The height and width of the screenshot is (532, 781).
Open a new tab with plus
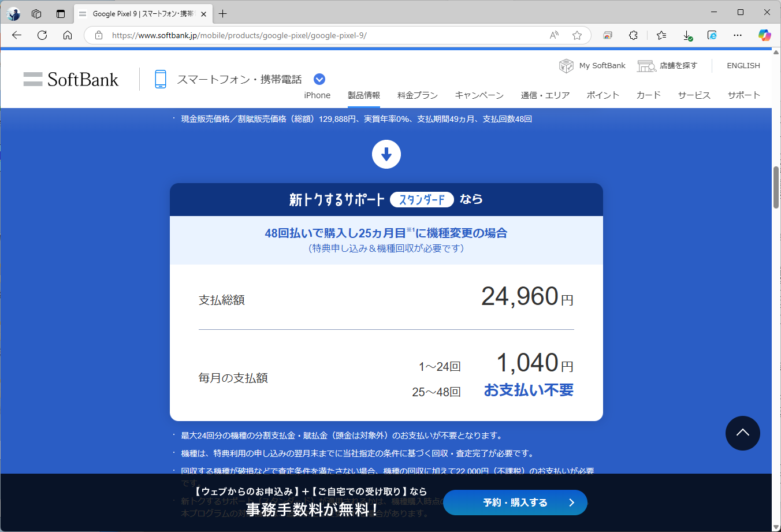223,14
